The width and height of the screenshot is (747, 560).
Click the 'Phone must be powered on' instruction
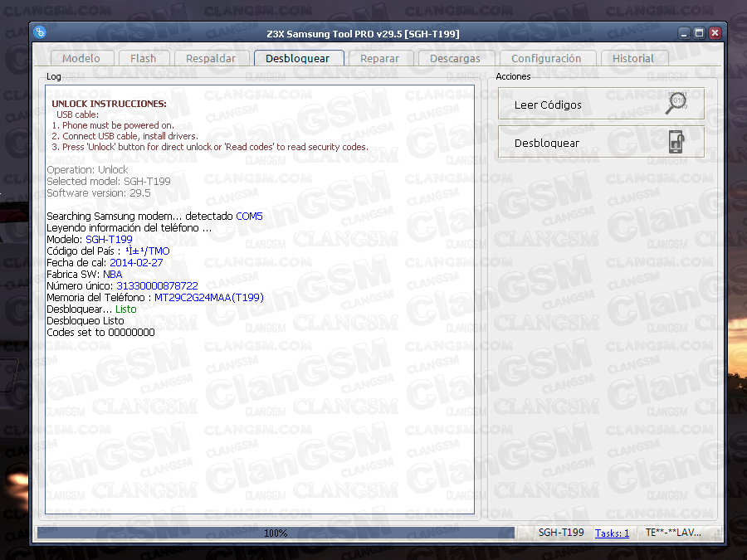(113, 125)
